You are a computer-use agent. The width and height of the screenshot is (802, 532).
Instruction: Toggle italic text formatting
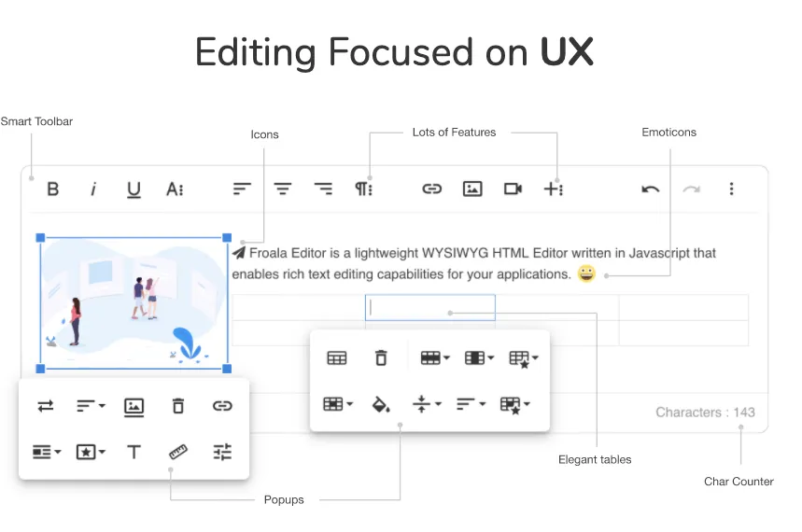[x=93, y=189]
